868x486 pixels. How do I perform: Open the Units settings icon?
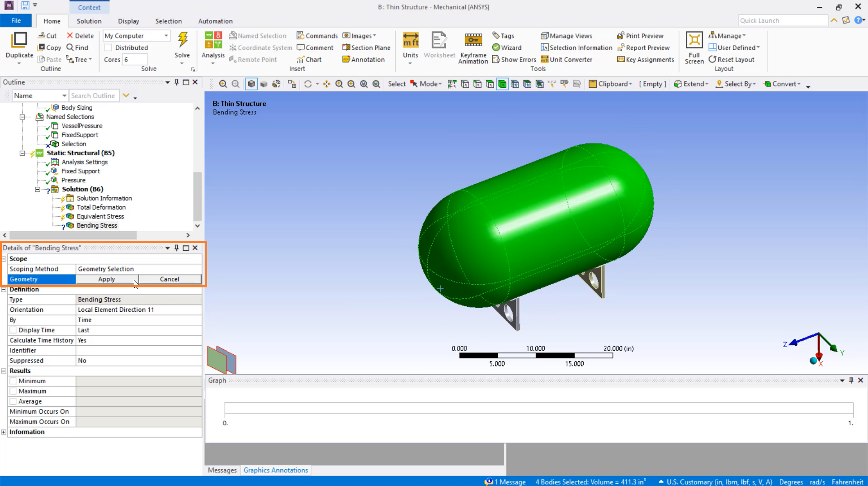click(x=410, y=41)
